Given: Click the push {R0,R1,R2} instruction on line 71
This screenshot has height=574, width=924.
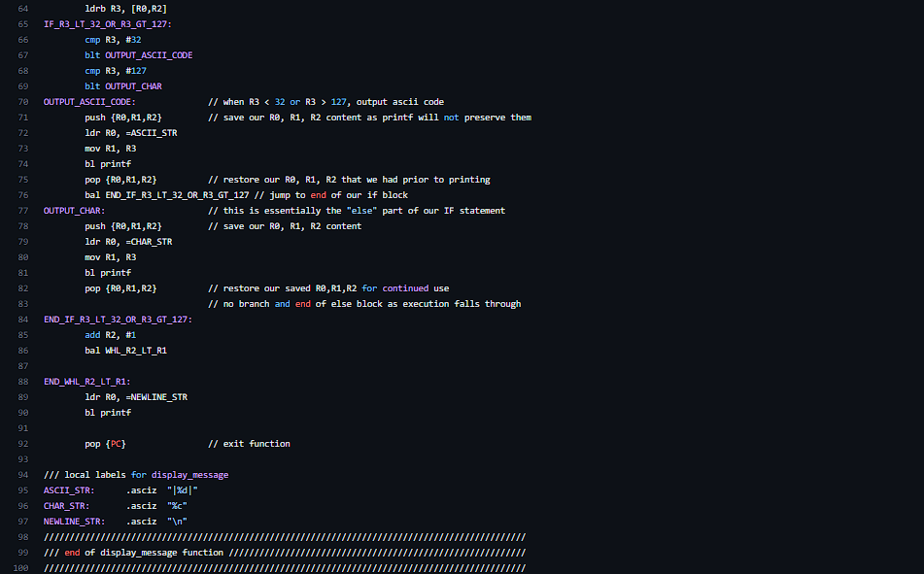Looking at the screenshot, I should coord(123,117).
